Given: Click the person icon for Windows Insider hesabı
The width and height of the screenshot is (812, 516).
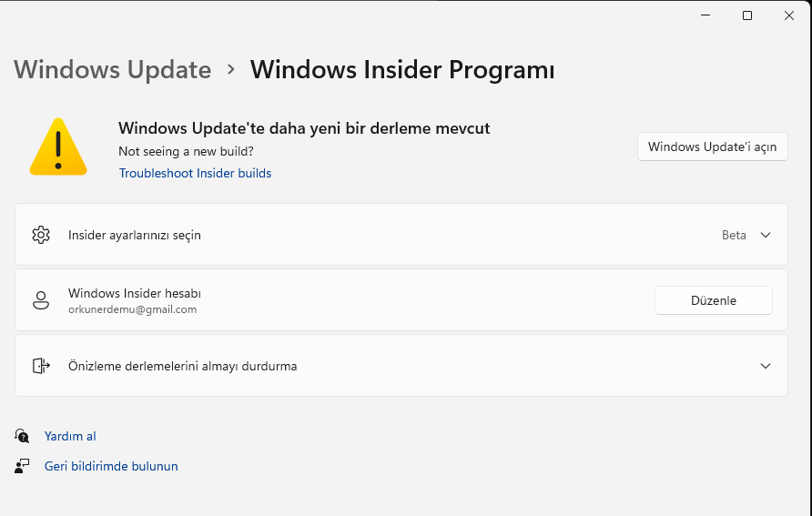Looking at the screenshot, I should click(40, 300).
